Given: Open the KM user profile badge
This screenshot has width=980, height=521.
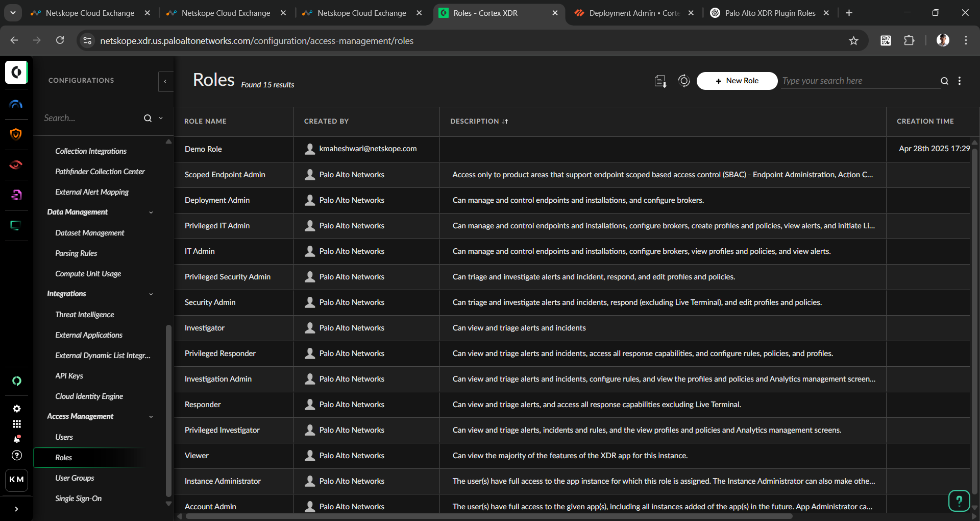Looking at the screenshot, I should pos(17,480).
